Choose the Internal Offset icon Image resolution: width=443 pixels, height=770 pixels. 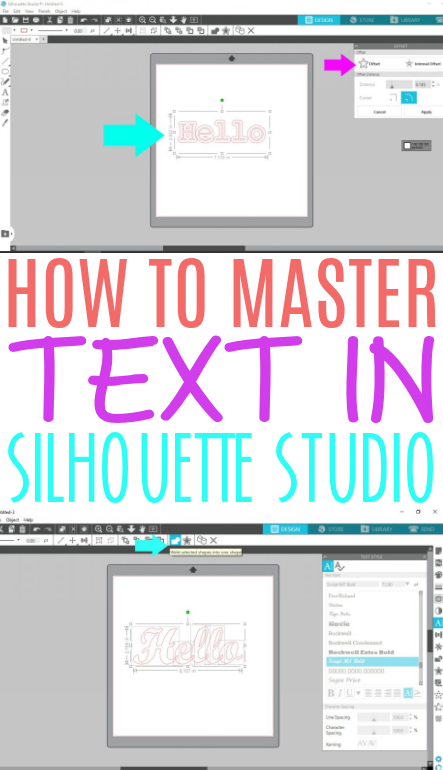409,63
